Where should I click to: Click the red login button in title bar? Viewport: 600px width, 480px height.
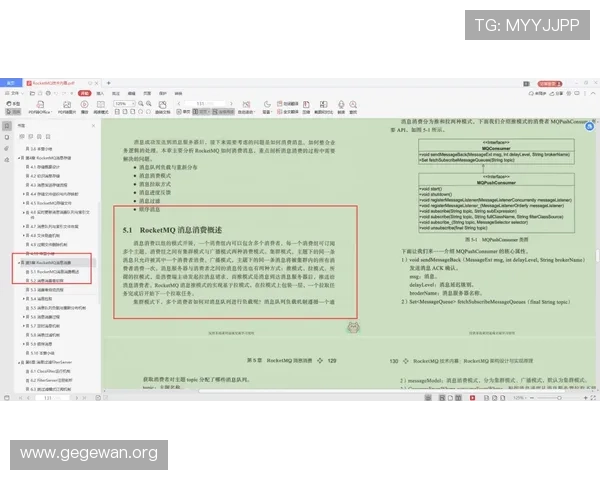coord(550,83)
